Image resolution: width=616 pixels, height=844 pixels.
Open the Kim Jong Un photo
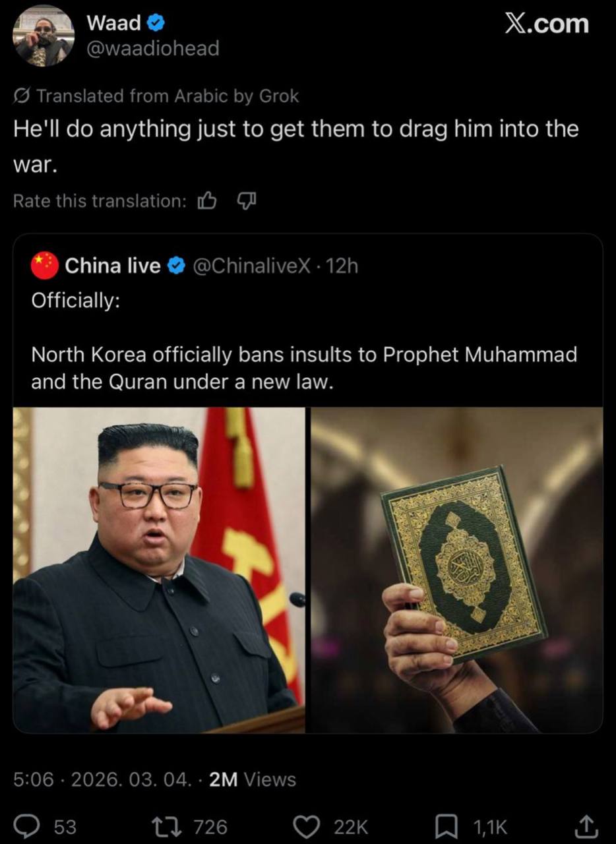click(x=159, y=570)
